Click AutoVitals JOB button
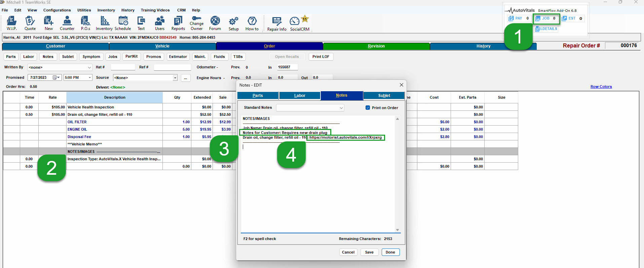Viewport: 644px width, 268px height. (x=546, y=19)
